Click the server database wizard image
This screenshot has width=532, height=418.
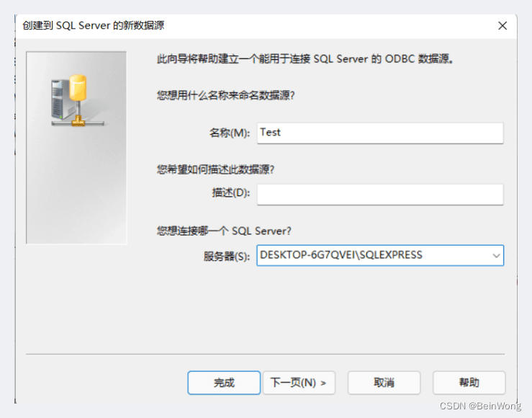point(76,148)
